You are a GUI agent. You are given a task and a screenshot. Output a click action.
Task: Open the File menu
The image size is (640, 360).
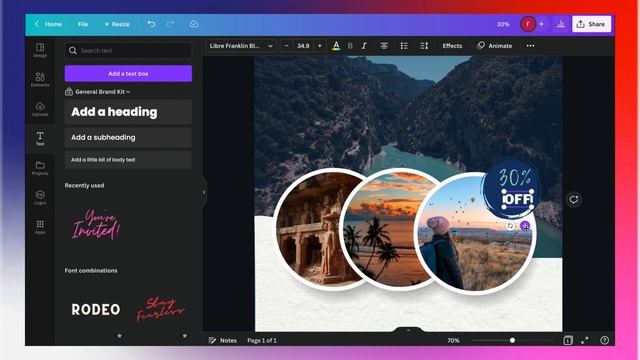click(83, 24)
